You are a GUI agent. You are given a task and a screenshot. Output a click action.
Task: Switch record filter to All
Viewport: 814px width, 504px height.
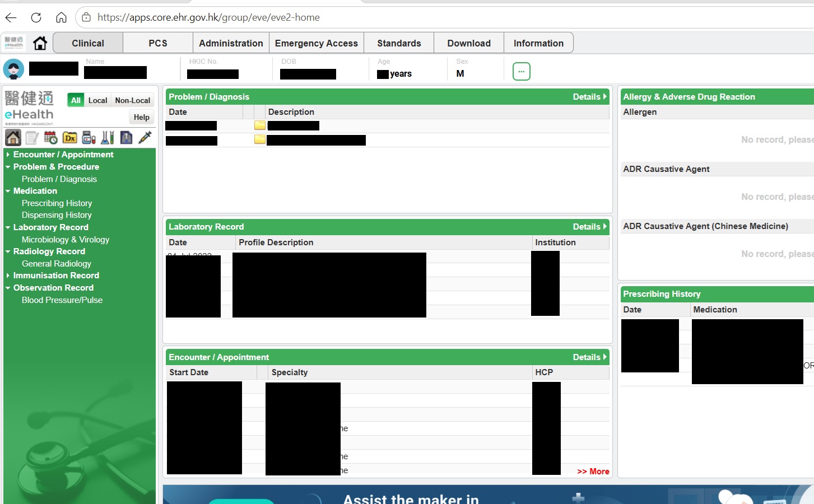click(x=76, y=100)
